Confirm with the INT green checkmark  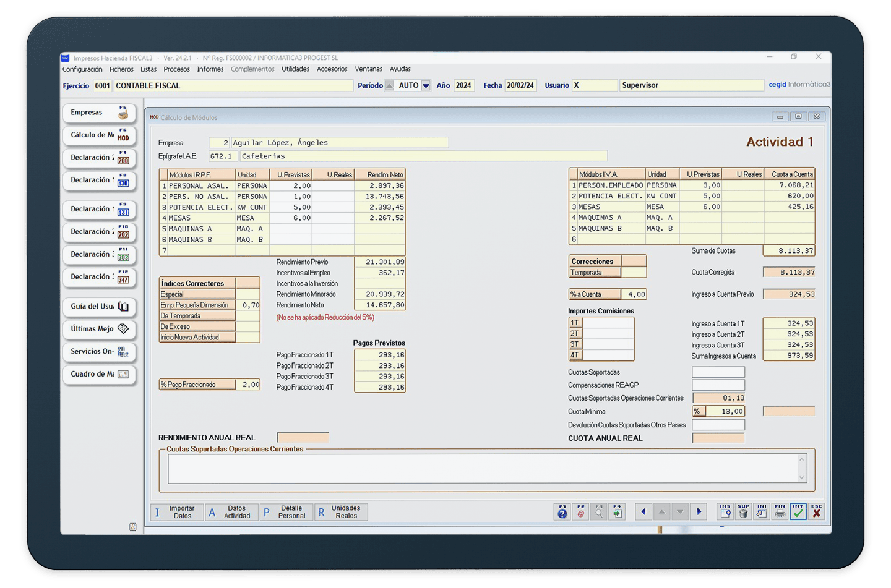tap(798, 511)
